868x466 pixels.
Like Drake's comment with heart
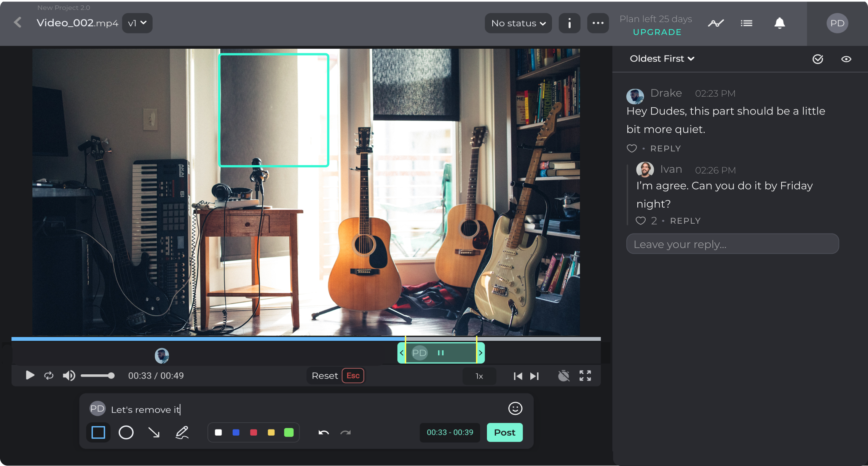coord(632,149)
